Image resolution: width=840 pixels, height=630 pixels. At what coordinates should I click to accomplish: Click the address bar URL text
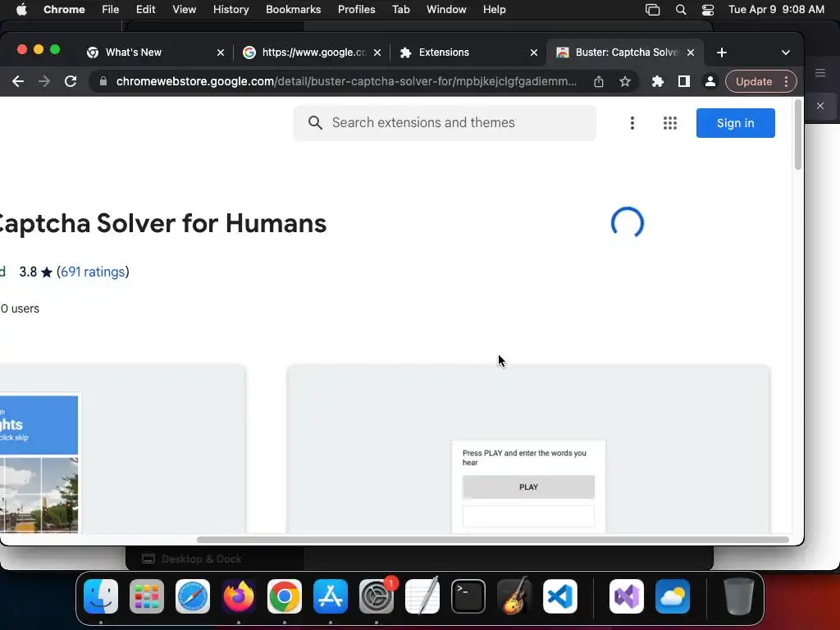pos(346,81)
